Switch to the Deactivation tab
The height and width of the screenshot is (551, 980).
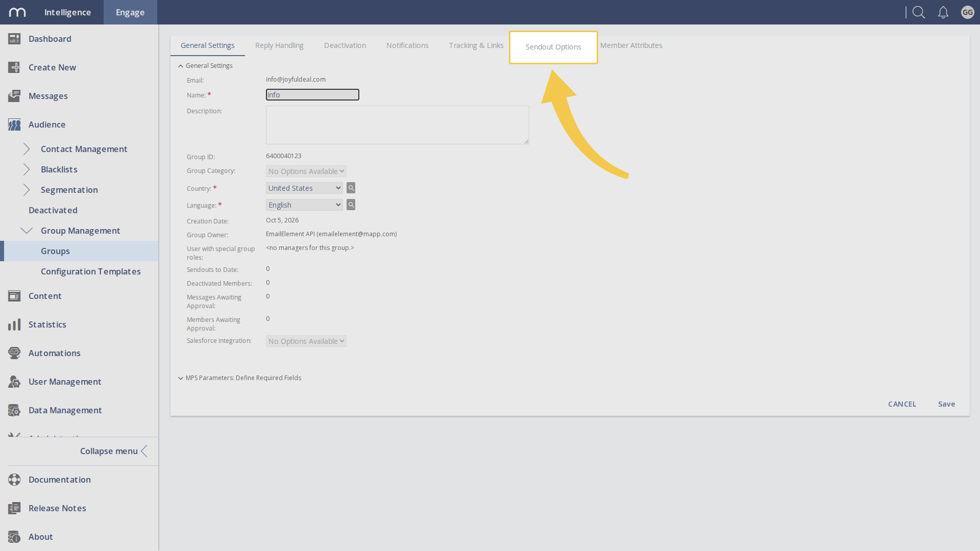[345, 45]
